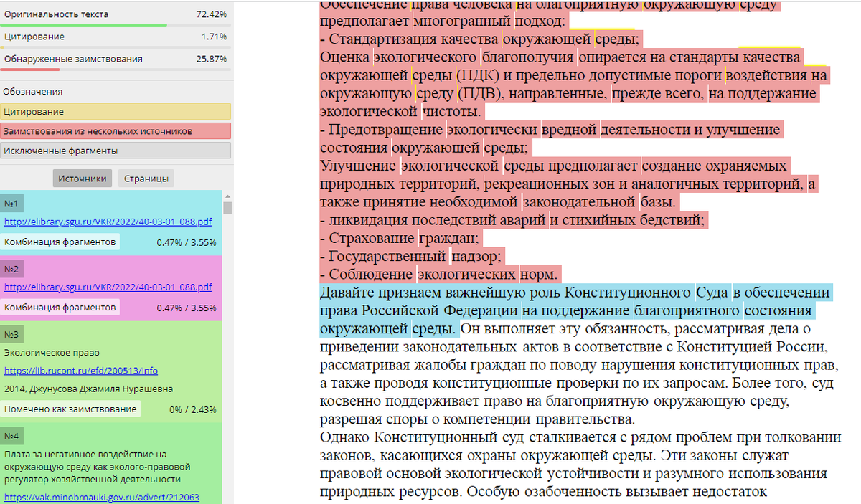Switch to the Источники tab
The image size is (861, 504).
83,179
